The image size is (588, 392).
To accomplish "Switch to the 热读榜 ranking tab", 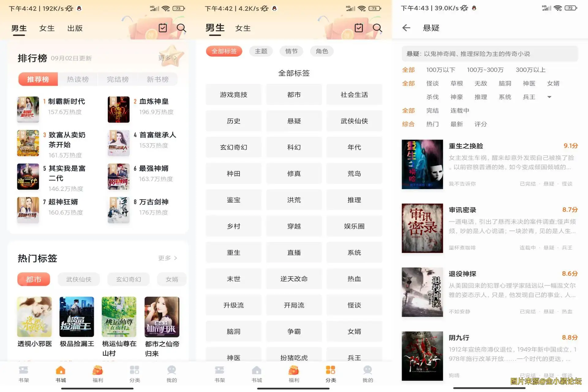I will [x=78, y=79].
